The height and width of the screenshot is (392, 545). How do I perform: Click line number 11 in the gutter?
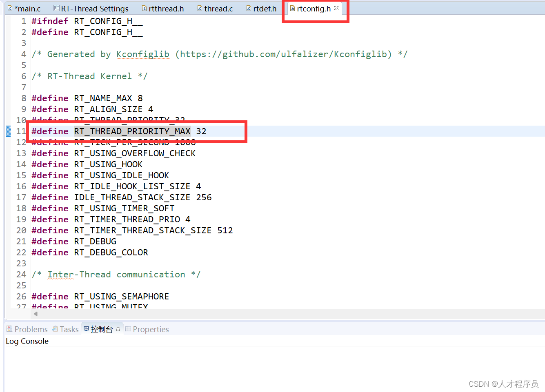pyautogui.click(x=21, y=131)
